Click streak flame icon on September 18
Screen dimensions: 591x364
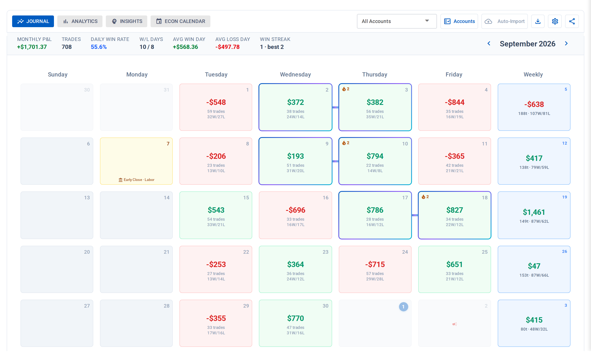pos(423,197)
